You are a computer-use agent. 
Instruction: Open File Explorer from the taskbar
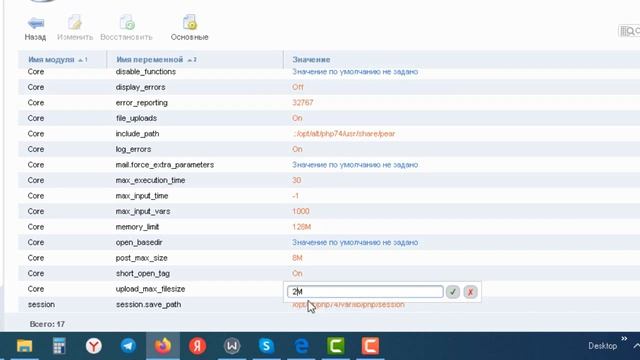24,346
